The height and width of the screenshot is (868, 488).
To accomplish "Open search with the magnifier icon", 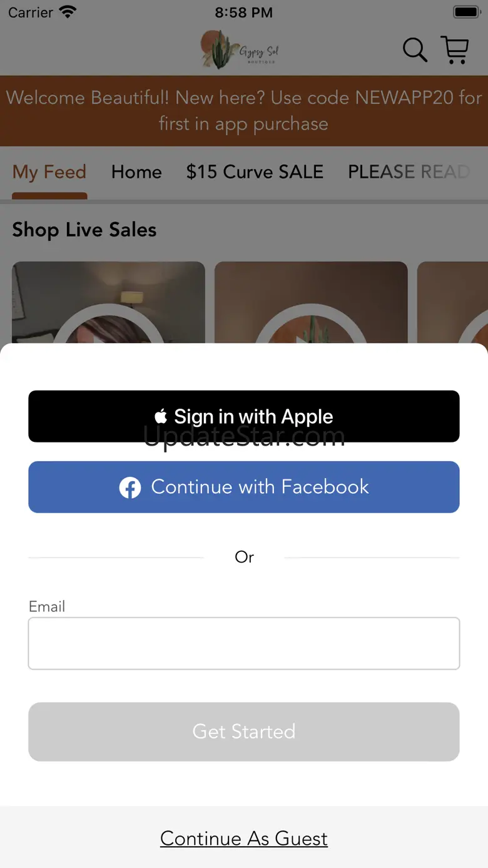I will (414, 49).
